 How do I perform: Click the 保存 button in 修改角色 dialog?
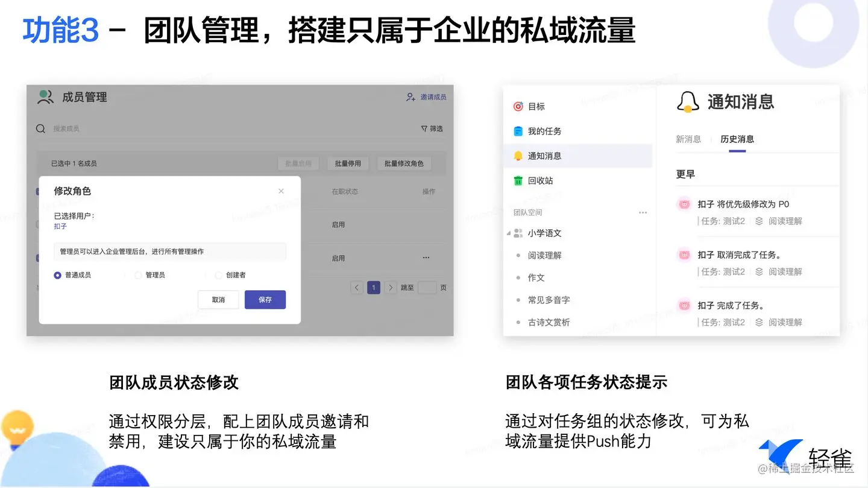265,300
